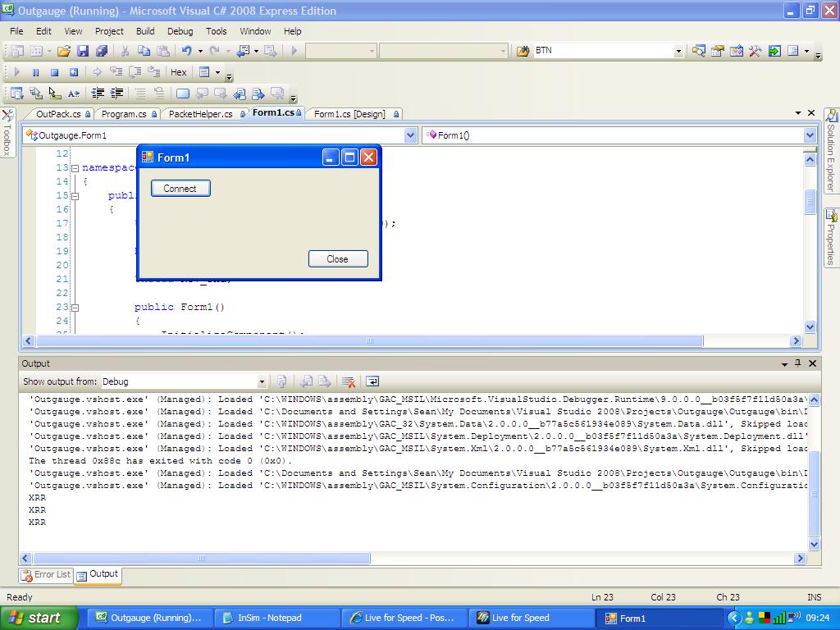Toggle Hex display in debug toolbar
Screen dimensions: 840x630
pyautogui.click(x=178, y=72)
